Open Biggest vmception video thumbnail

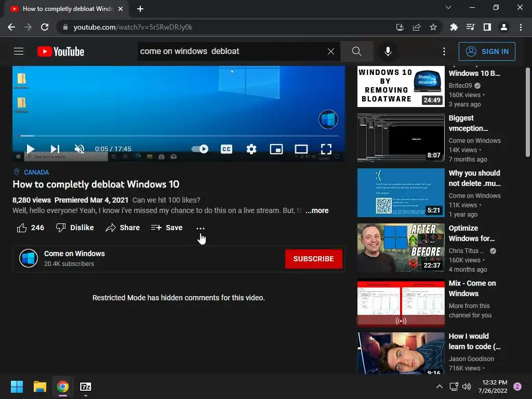(401, 137)
